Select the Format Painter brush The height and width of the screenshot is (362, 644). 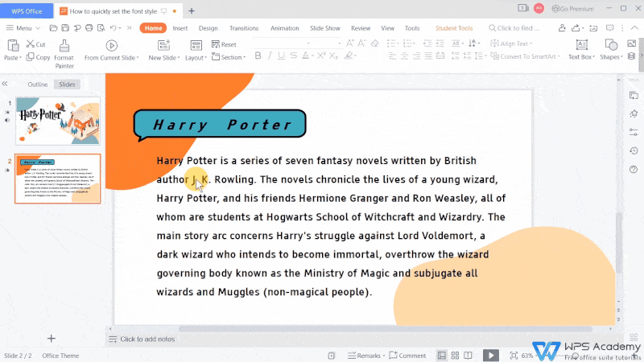click(64, 46)
